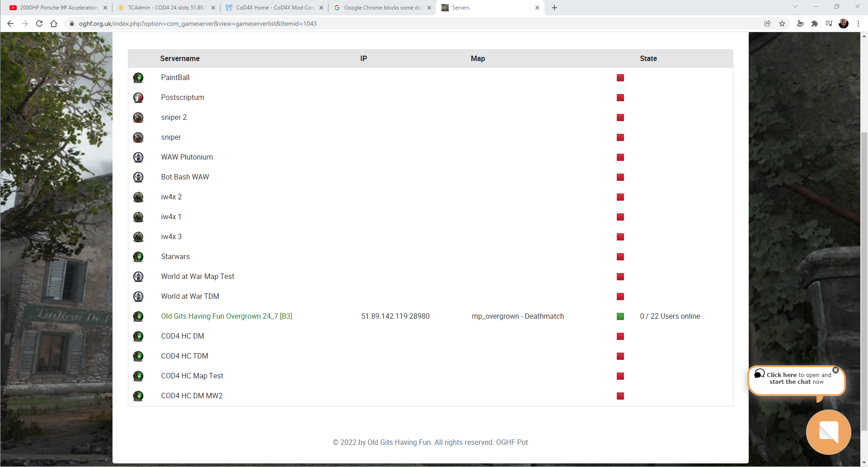This screenshot has width=868, height=467.
Task: Open the Chrome profile avatar menu
Action: (844, 24)
